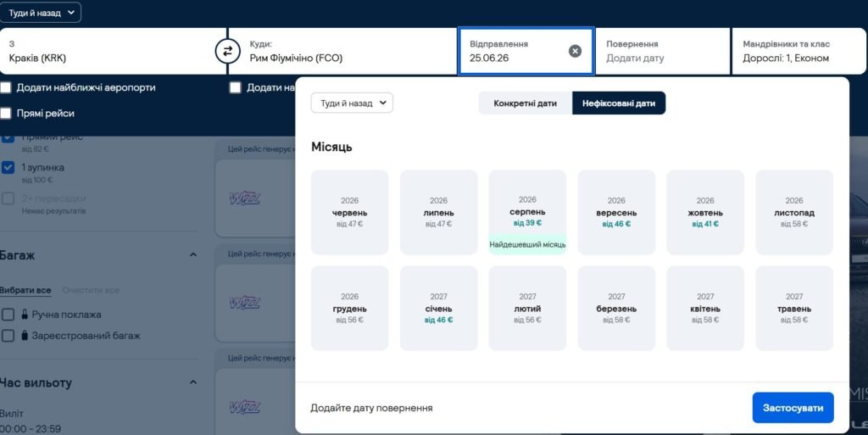Screen dimensions: 868x435
Task: Apply the selection with Застосувати
Action: point(793,408)
